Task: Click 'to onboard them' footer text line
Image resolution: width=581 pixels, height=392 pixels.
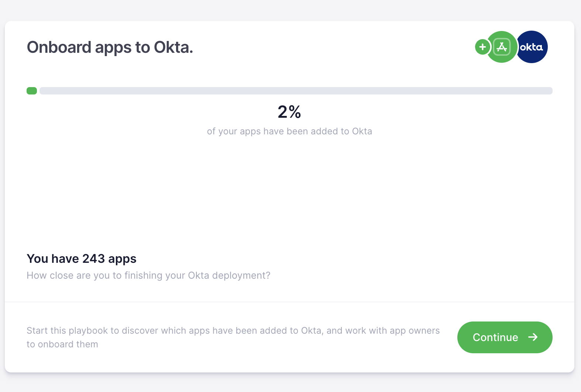Action: [62, 344]
